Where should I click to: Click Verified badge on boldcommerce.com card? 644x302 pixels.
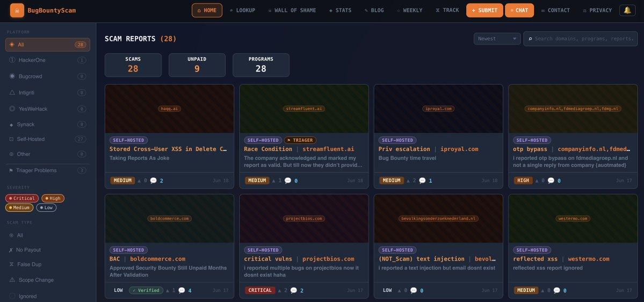click(x=146, y=291)
